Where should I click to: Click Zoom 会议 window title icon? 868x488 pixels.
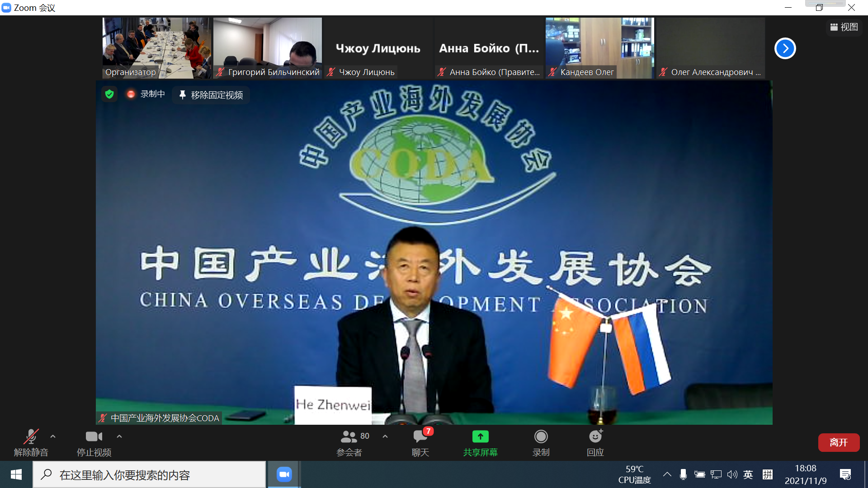click(x=6, y=8)
